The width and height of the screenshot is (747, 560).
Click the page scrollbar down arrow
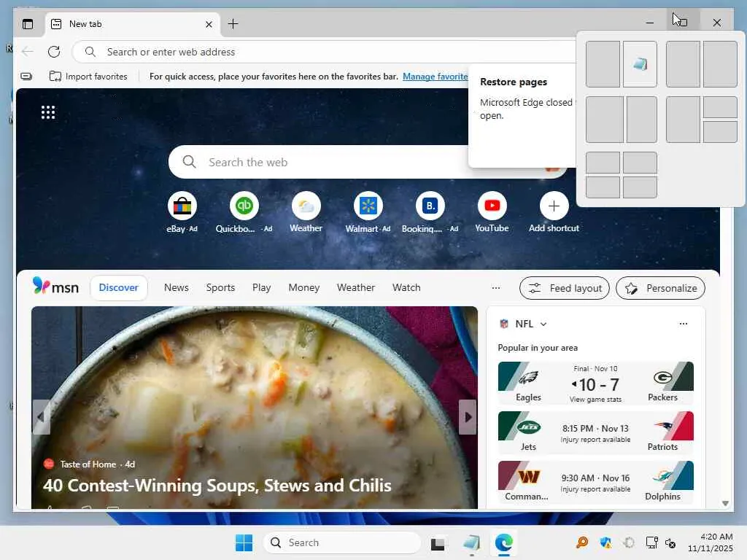pos(725,503)
